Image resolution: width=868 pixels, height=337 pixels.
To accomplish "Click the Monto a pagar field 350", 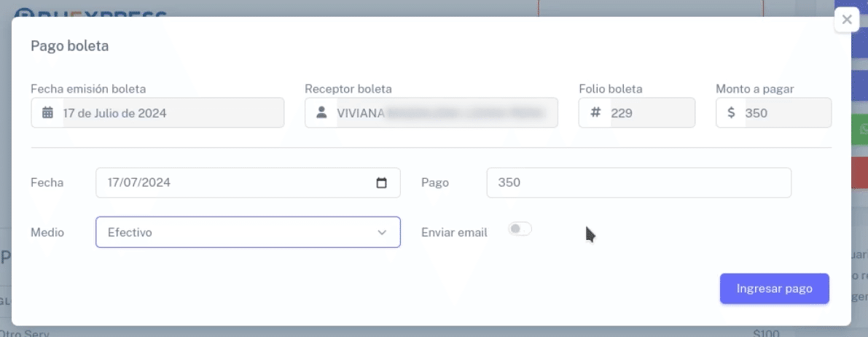I will point(773,113).
